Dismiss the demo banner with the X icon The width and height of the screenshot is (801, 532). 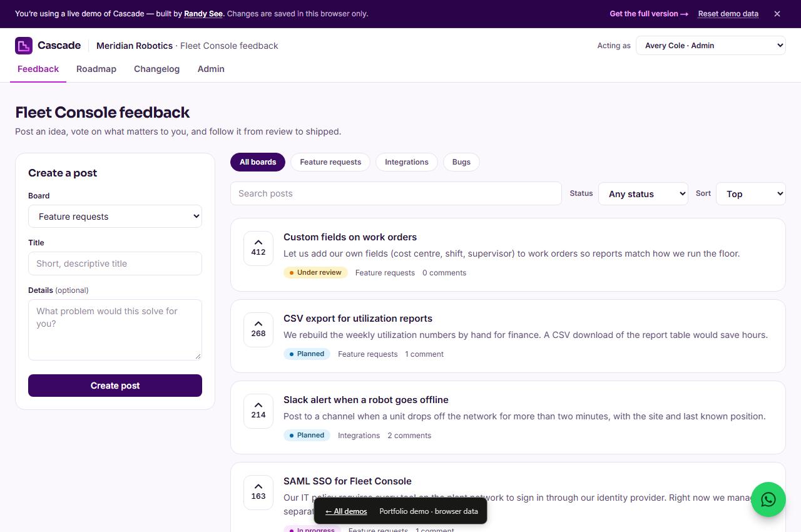point(777,14)
